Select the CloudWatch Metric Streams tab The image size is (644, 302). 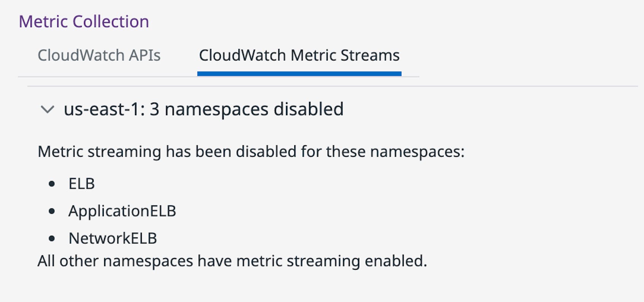pos(299,55)
